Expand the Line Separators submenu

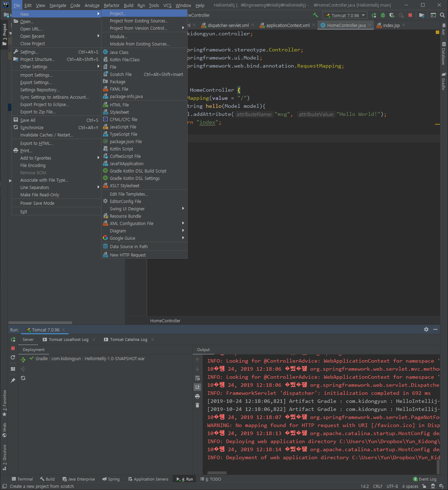coord(56,187)
